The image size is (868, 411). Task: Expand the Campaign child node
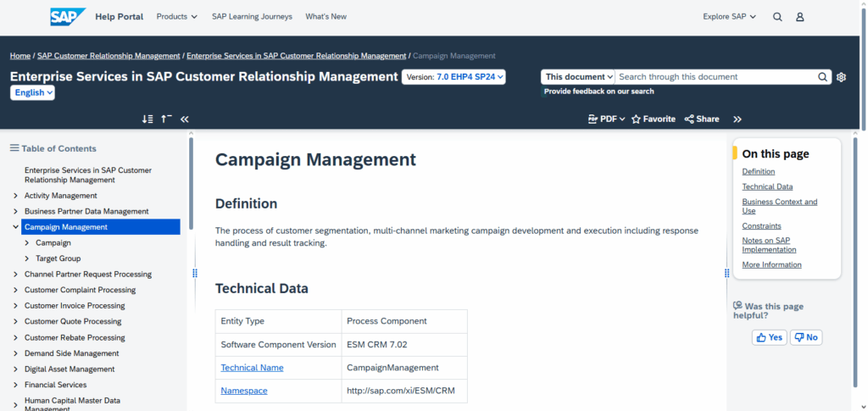coord(26,243)
